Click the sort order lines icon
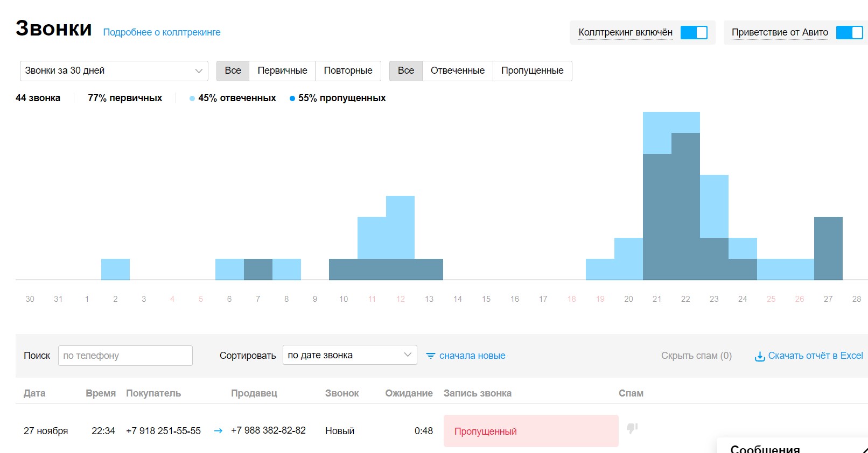The width and height of the screenshot is (868, 453). tap(430, 356)
